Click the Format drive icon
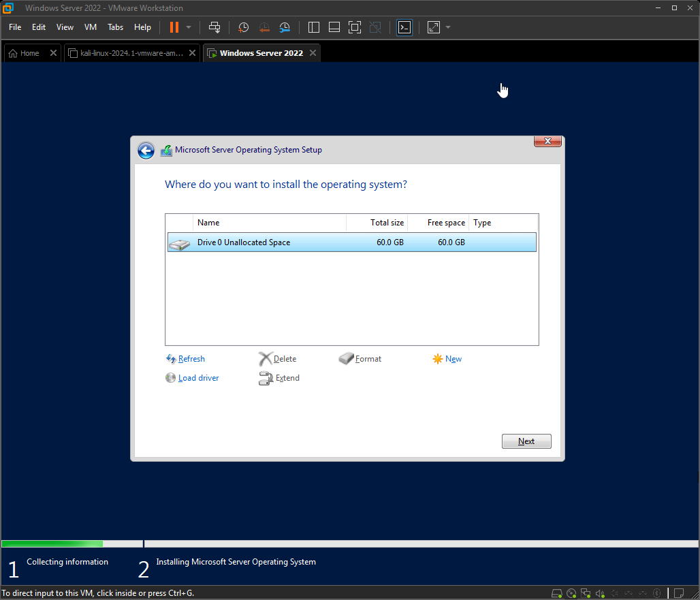Viewport: 700px width, 600px height. click(346, 358)
